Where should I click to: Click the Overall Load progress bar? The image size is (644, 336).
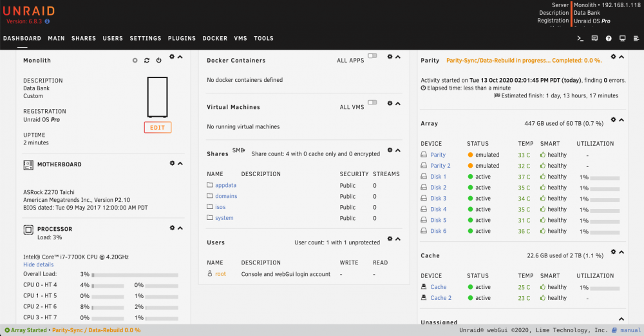pyautogui.click(x=135, y=275)
